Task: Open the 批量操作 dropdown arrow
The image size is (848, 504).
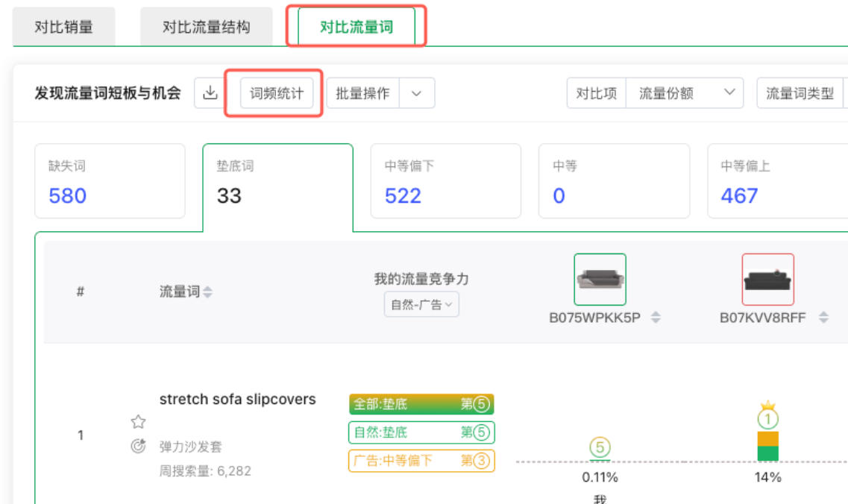Action: click(x=416, y=93)
